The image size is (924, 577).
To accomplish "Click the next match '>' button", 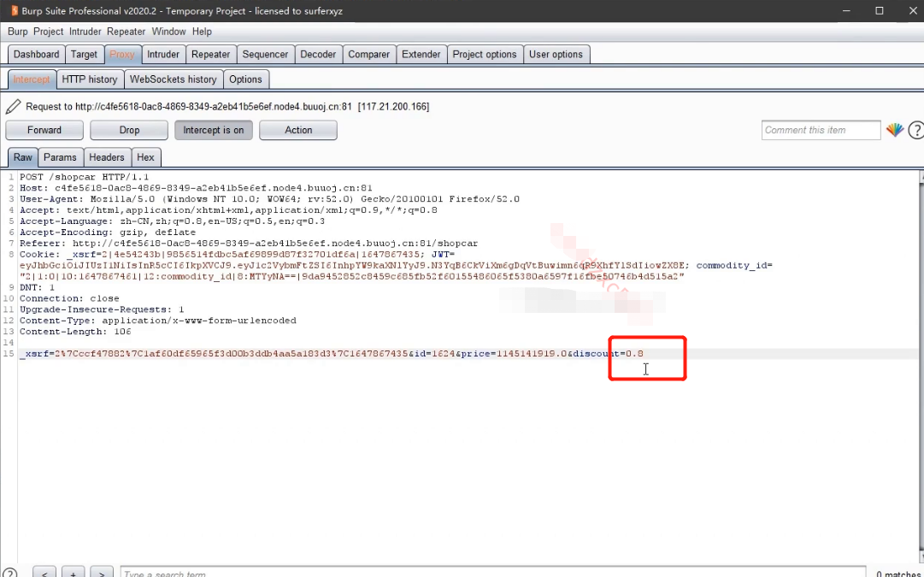I will 102,573.
